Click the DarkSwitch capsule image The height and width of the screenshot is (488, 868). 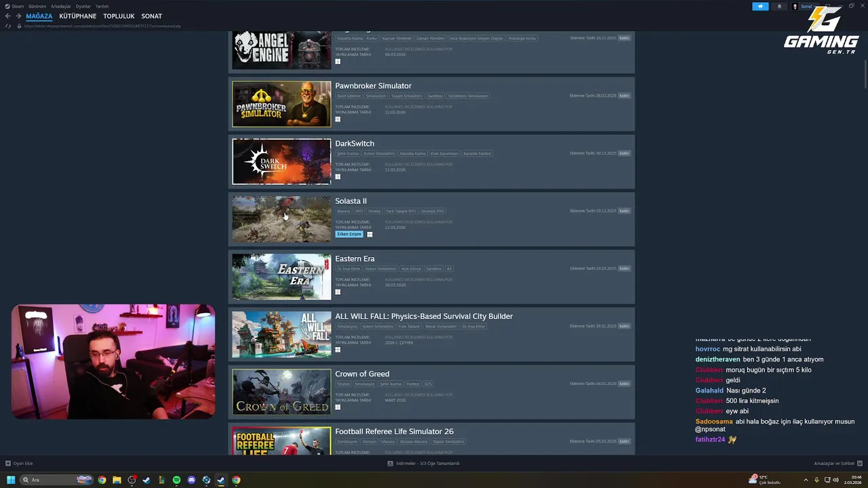point(281,161)
